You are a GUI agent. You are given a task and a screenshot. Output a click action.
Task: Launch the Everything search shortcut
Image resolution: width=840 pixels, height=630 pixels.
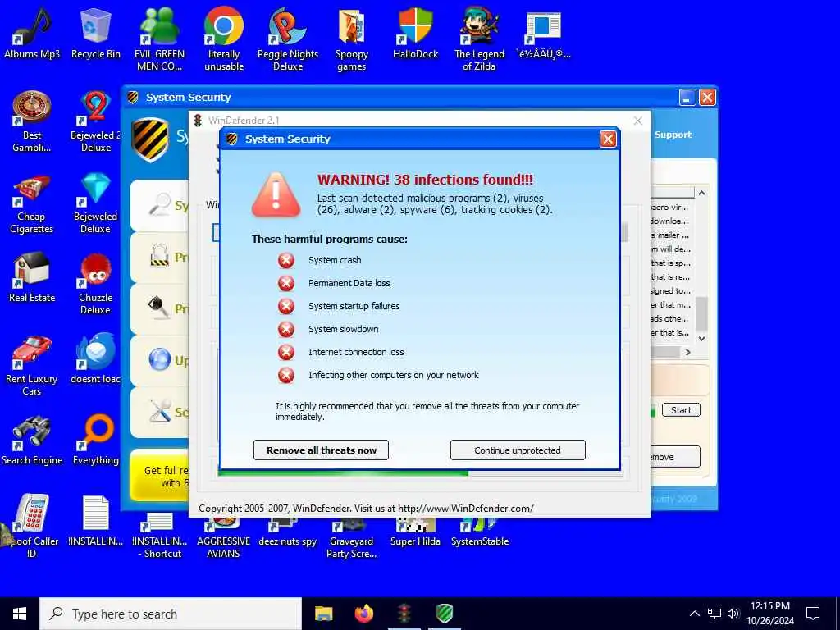point(95,441)
